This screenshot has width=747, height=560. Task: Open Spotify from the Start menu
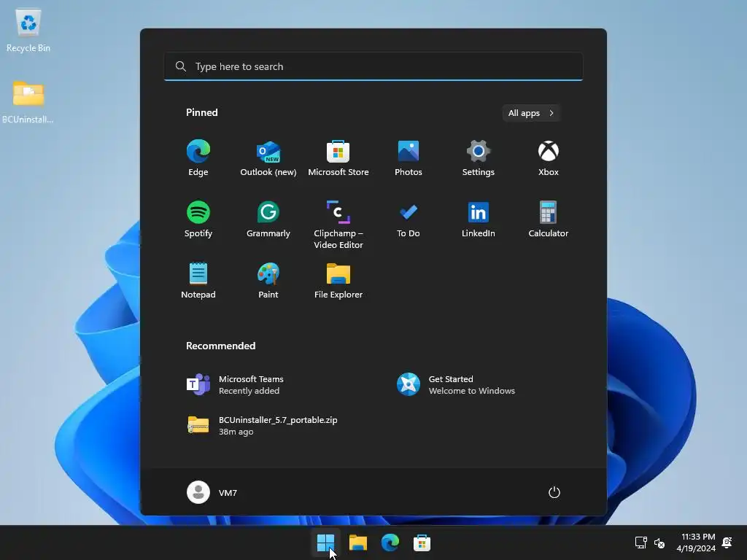[198, 219]
